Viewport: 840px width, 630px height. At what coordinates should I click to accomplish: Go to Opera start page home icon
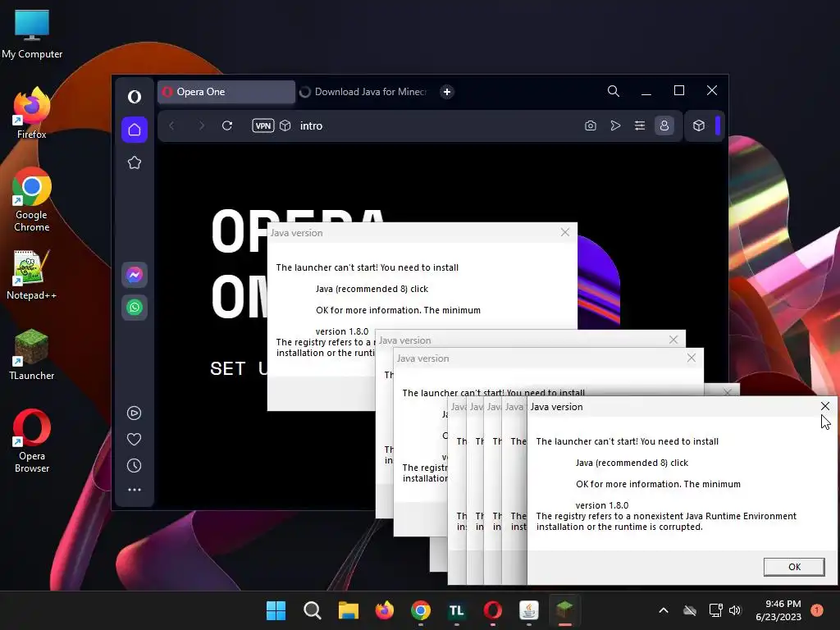tap(135, 130)
